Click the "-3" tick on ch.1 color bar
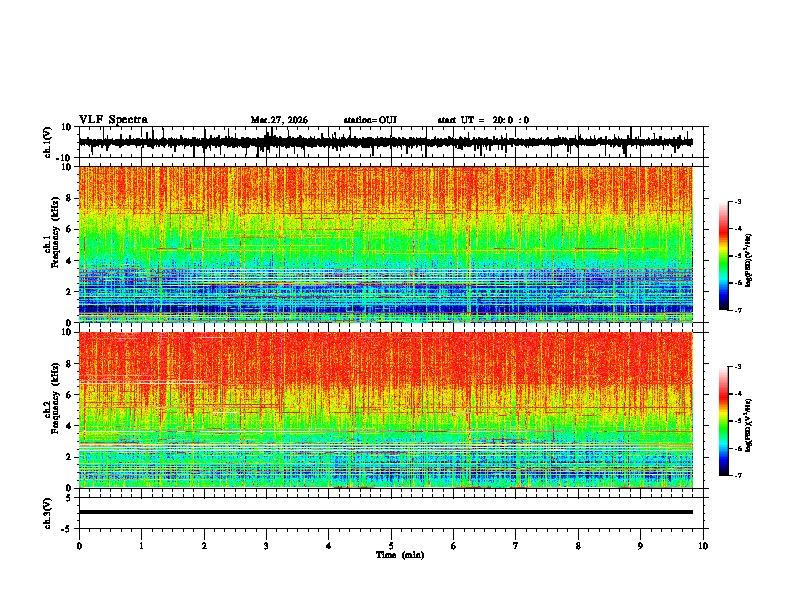The image size is (792, 612). pyautogui.click(x=738, y=201)
